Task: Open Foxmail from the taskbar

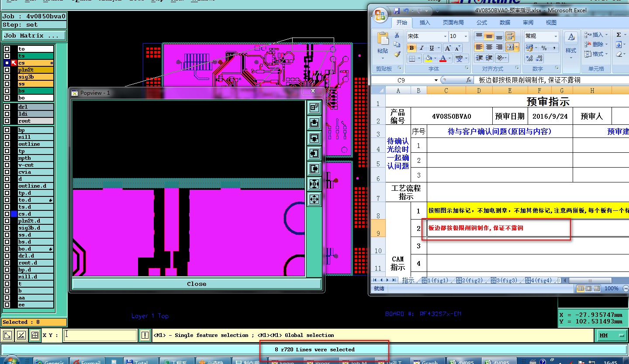Action: coord(87,362)
